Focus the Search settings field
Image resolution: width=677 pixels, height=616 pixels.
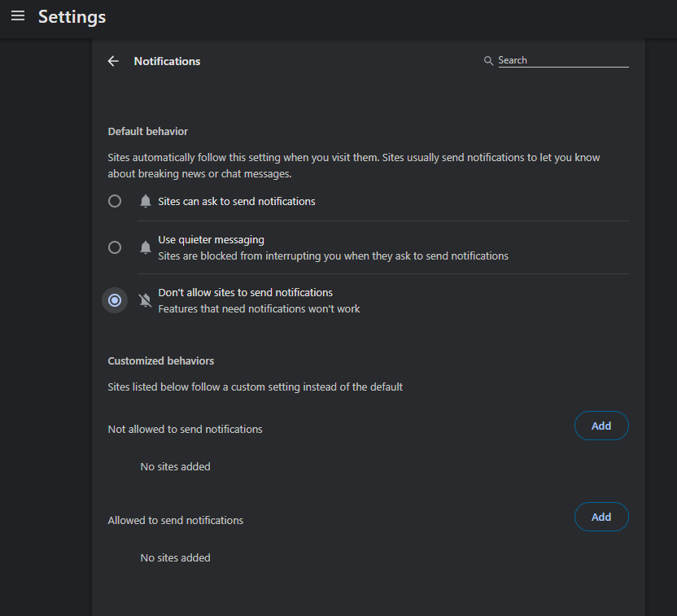[x=563, y=60]
